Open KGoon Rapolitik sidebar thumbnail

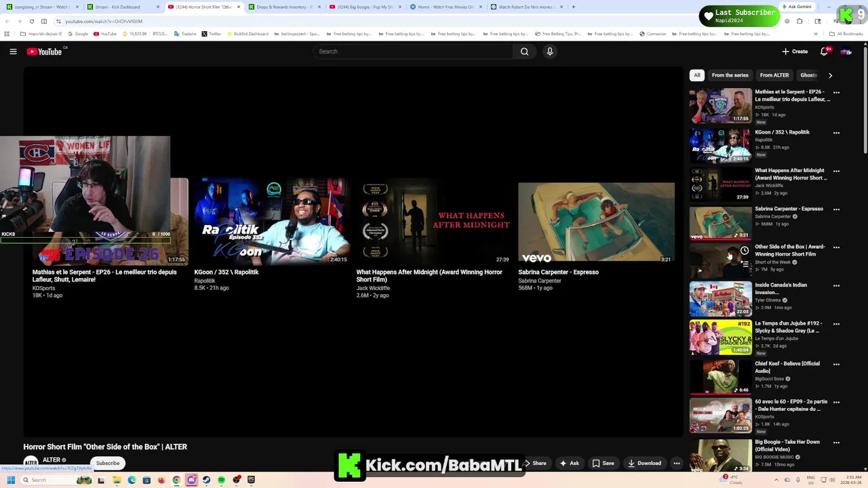tap(721, 145)
